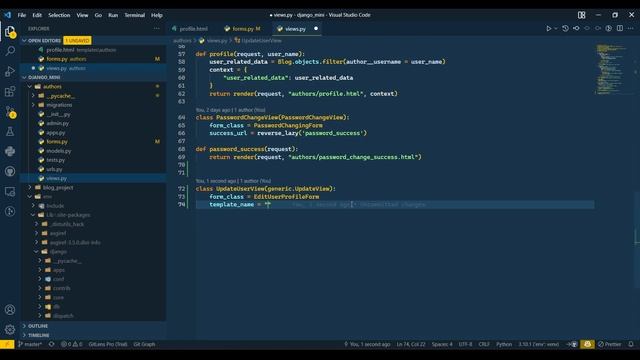Viewport: 640px width, 360px height.
Task: Change indentation via Spaces: 4
Action: point(442,344)
